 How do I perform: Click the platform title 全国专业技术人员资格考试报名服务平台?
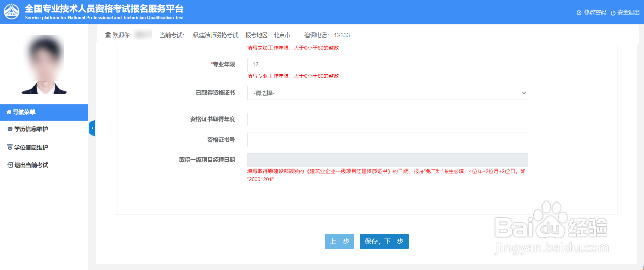[104, 9]
